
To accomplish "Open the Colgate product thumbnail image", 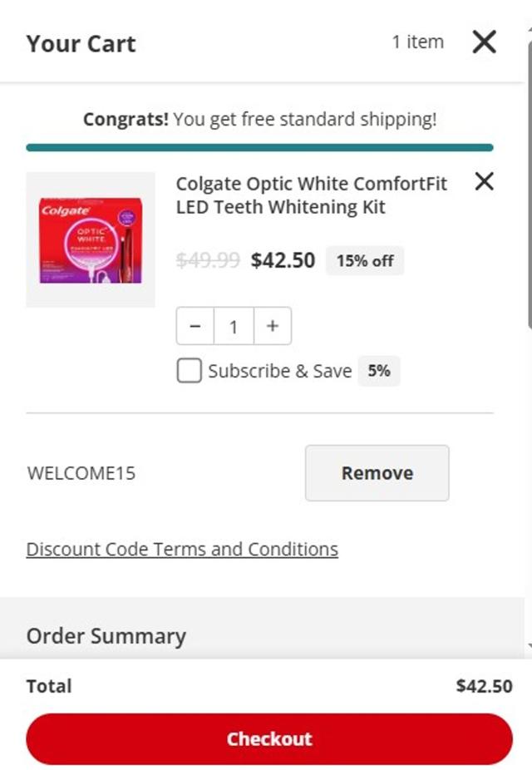I will (91, 239).
